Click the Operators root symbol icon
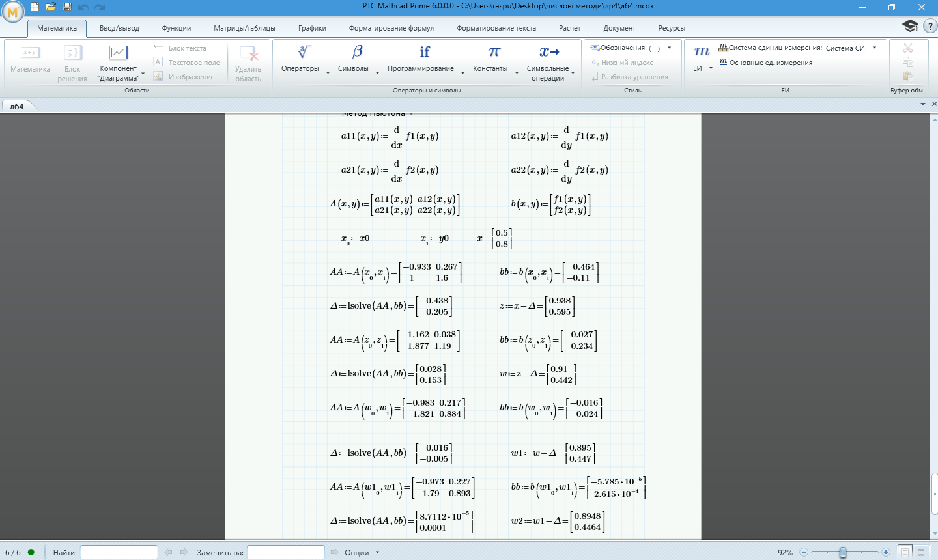 (x=304, y=52)
